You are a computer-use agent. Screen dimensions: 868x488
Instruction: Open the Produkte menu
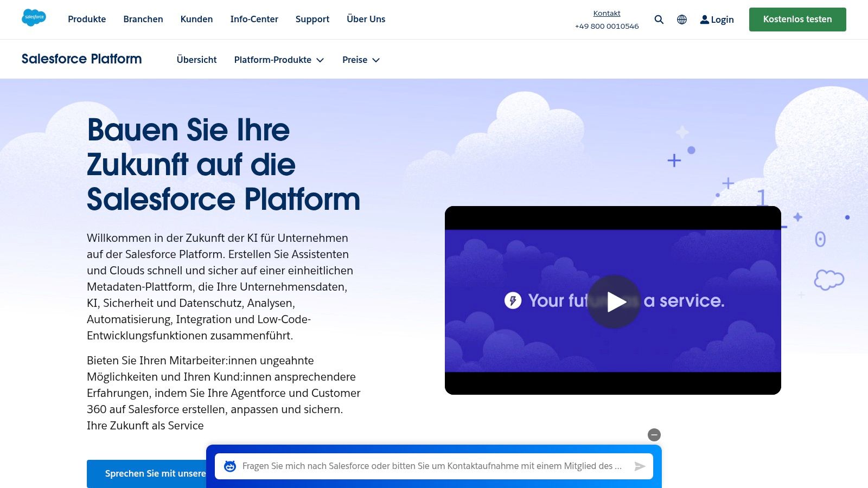(87, 19)
